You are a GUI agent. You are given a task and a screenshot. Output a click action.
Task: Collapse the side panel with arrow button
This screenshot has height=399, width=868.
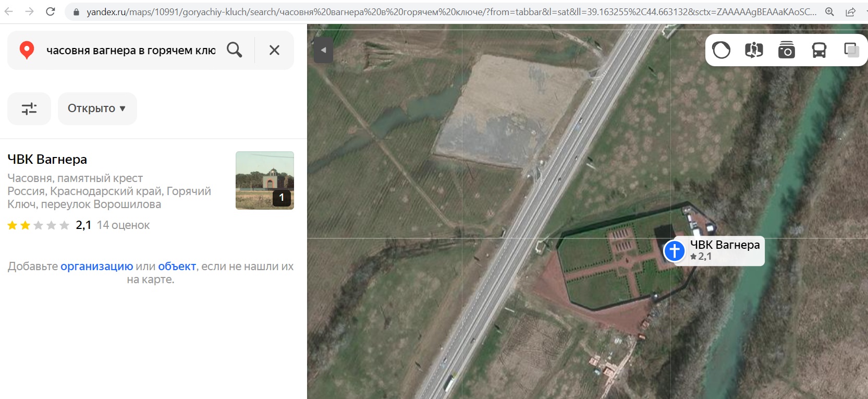click(x=323, y=50)
